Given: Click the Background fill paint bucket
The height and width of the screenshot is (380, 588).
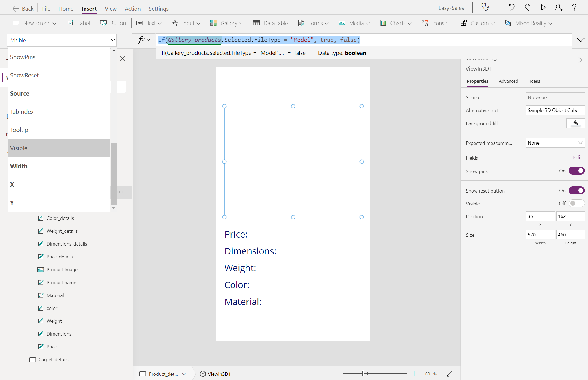Looking at the screenshot, I should click(575, 123).
